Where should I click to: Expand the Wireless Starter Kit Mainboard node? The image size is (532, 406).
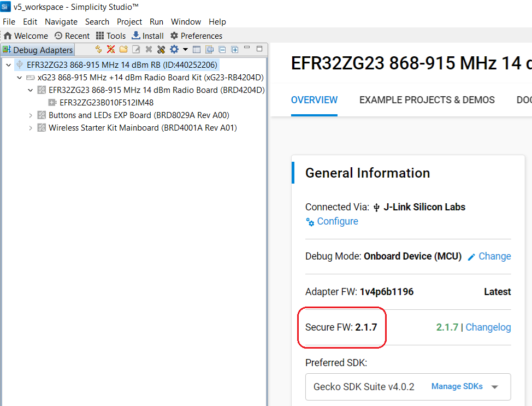(31, 128)
